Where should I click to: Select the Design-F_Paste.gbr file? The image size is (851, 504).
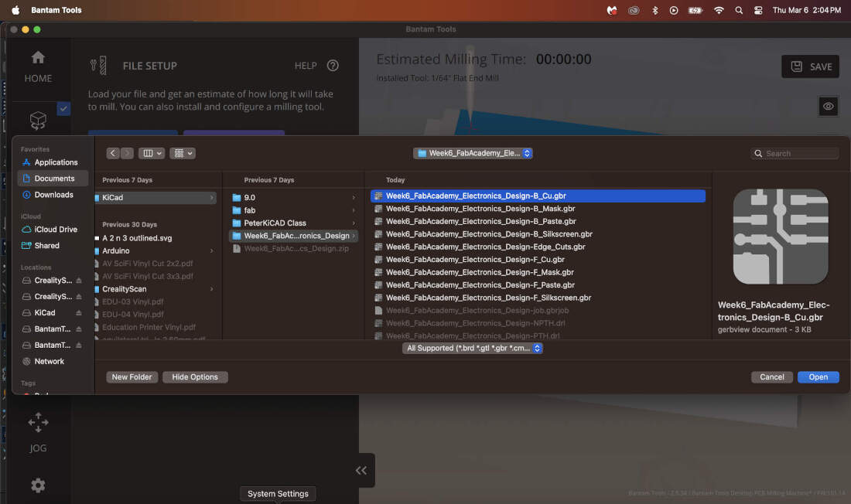tap(538, 285)
